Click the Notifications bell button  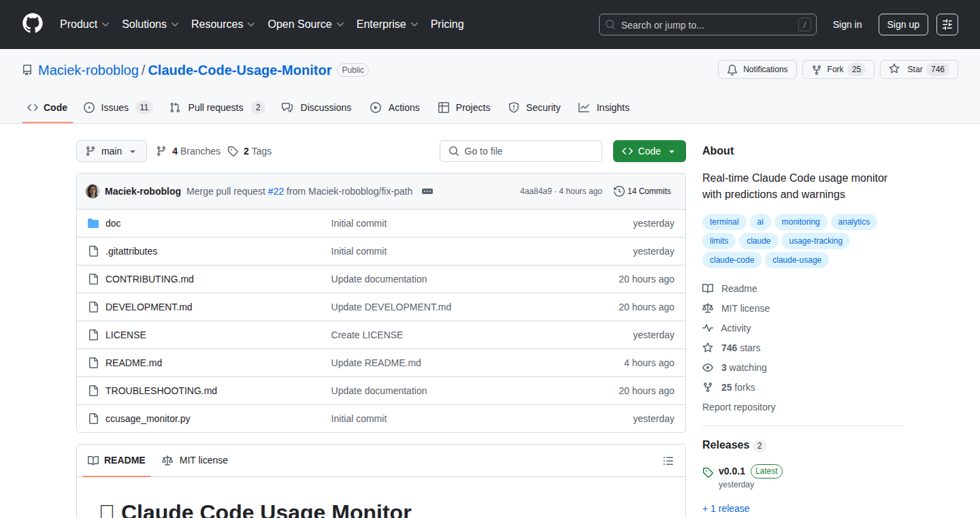point(757,69)
